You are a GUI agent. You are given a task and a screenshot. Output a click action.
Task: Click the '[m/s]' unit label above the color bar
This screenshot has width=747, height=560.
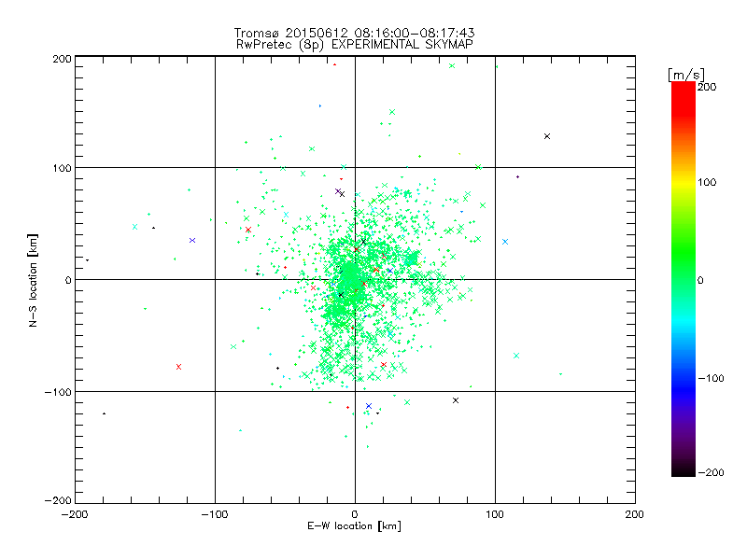click(x=686, y=75)
